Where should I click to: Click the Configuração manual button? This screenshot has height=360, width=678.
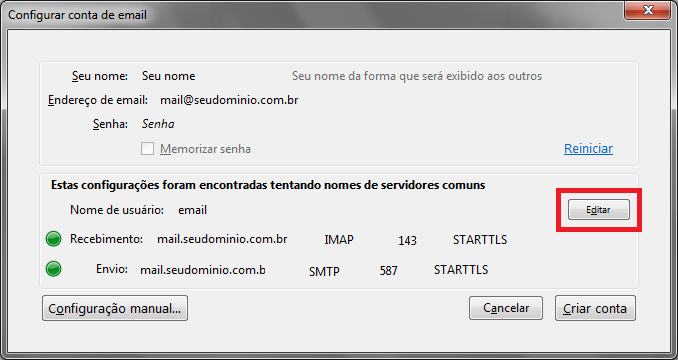click(x=115, y=308)
